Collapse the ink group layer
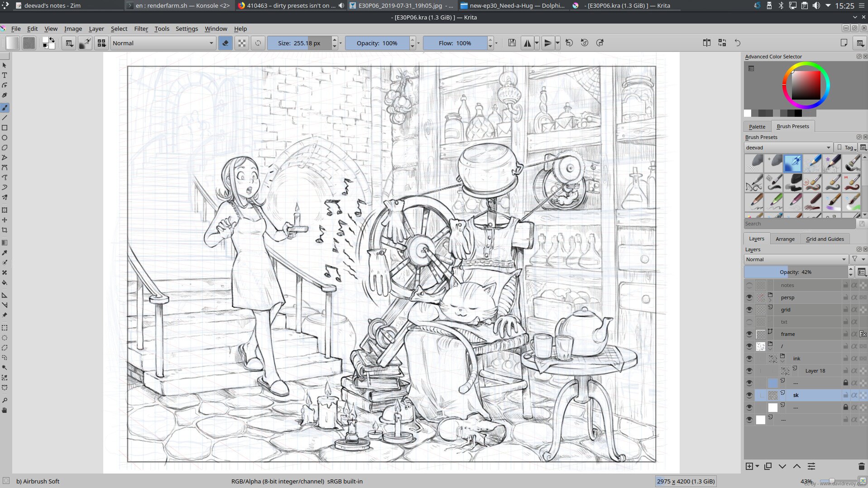 click(x=782, y=361)
